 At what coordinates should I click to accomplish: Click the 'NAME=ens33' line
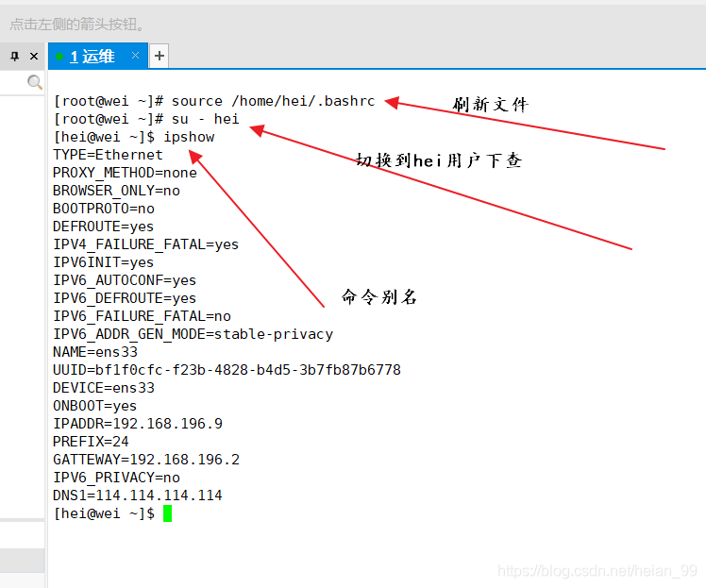click(95, 353)
